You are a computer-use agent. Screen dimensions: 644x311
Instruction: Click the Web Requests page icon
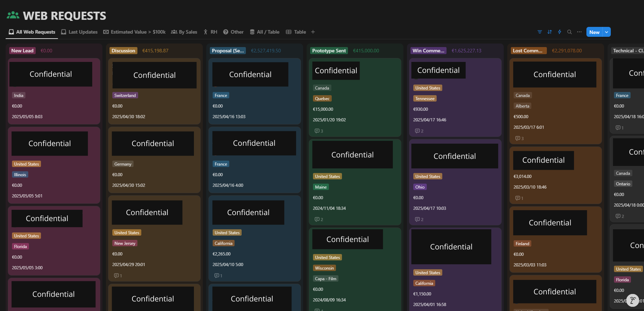[13, 15]
